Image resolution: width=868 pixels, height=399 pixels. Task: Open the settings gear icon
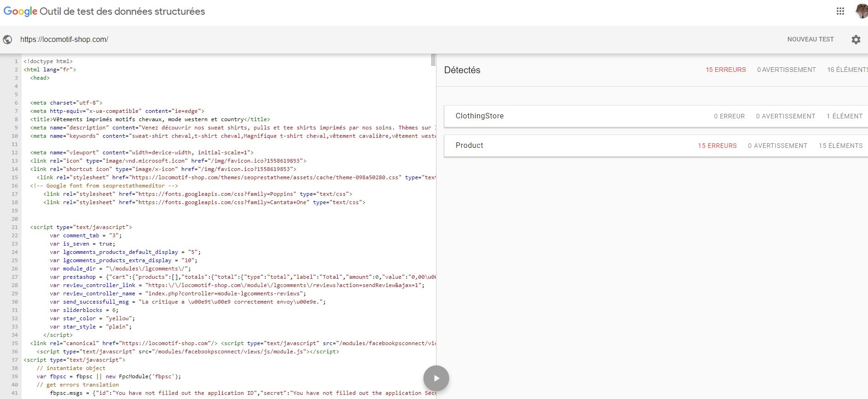coord(856,40)
